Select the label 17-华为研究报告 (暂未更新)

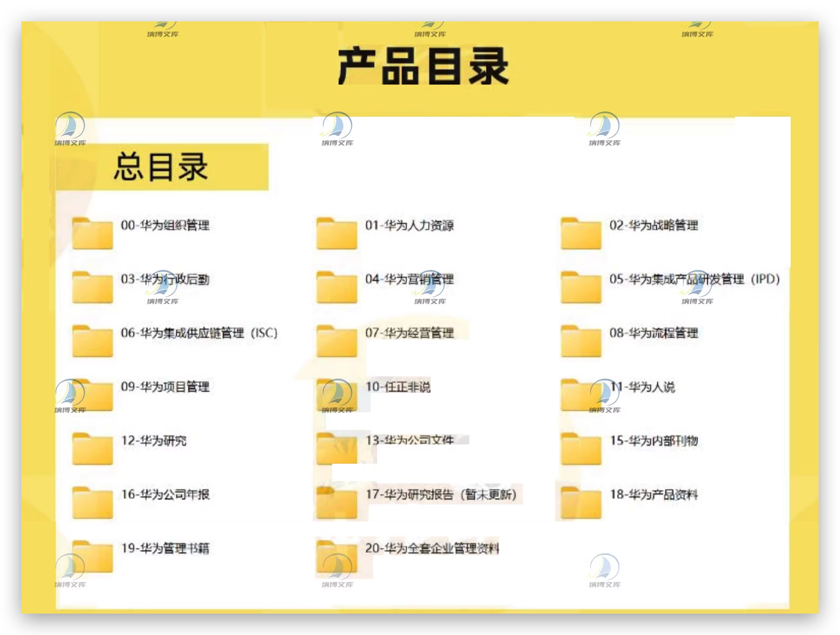pyautogui.click(x=441, y=494)
